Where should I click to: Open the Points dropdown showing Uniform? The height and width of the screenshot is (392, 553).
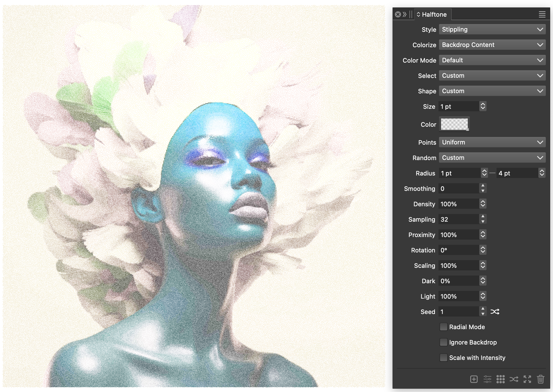point(492,142)
